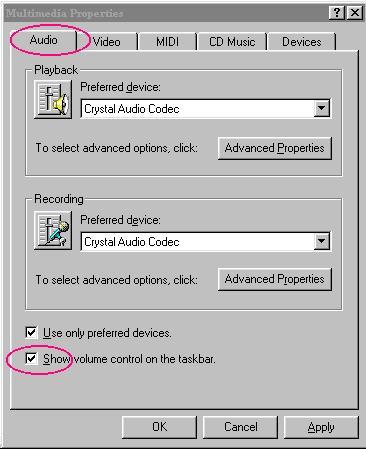Select the Playback Crystal Audio Codec field
The height and width of the screenshot is (449, 366).
pyautogui.click(x=206, y=108)
